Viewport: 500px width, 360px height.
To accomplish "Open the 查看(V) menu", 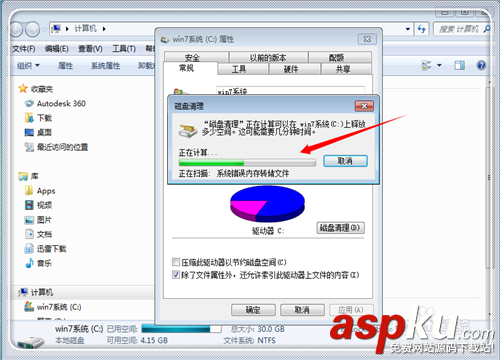I will click(x=90, y=49).
